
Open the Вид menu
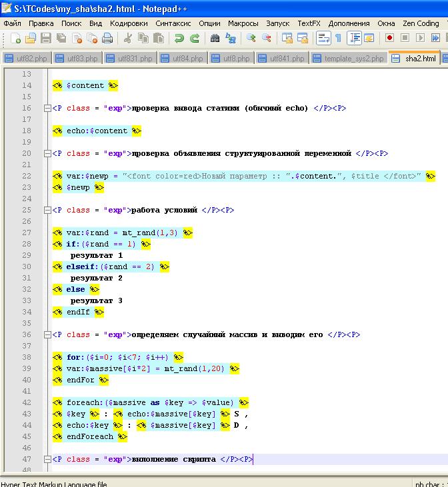[x=95, y=23]
